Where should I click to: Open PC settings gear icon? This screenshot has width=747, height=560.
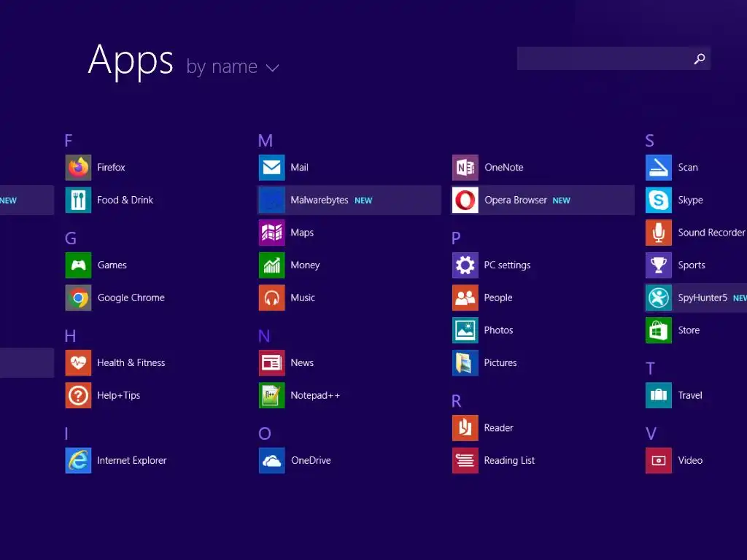(465, 265)
